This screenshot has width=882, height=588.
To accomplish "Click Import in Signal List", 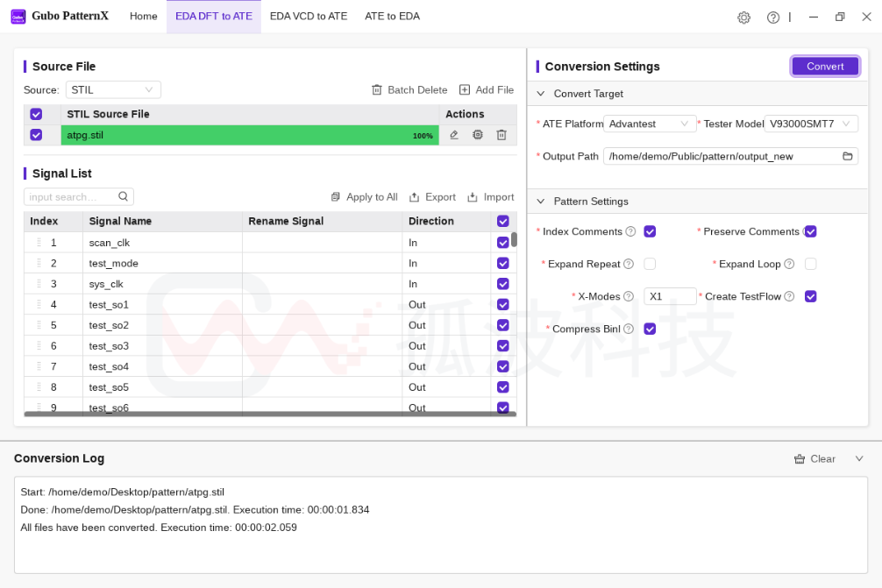I will 490,197.
